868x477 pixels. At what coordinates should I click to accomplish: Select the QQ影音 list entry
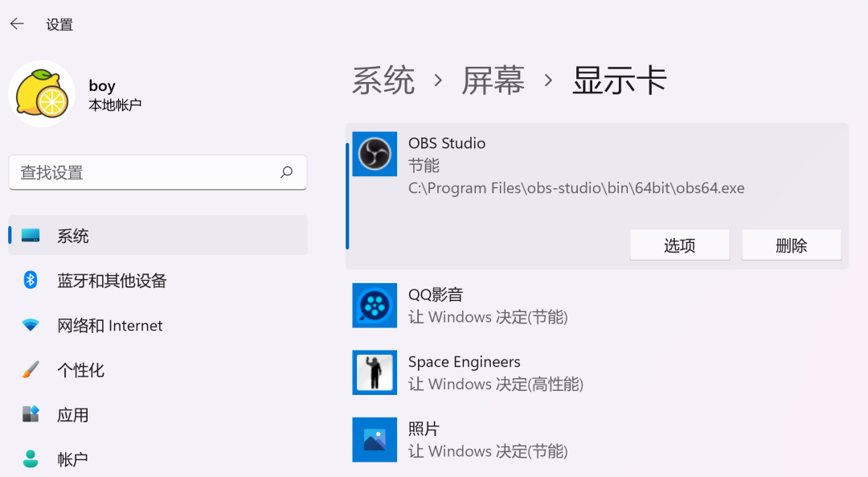(596, 305)
